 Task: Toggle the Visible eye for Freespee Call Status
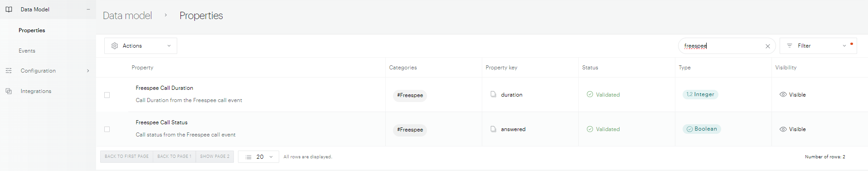783,129
